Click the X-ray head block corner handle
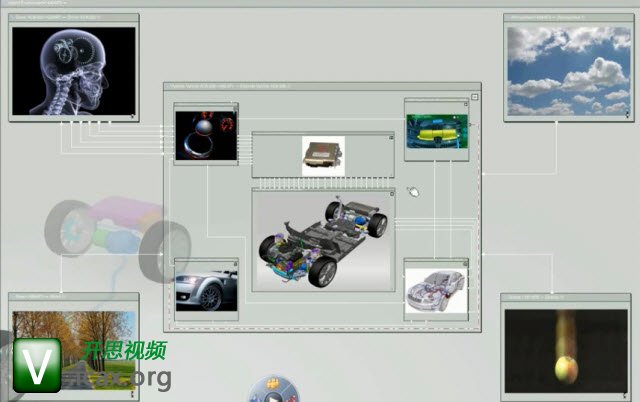This screenshot has width=640, height=402. pyautogui.click(x=132, y=116)
